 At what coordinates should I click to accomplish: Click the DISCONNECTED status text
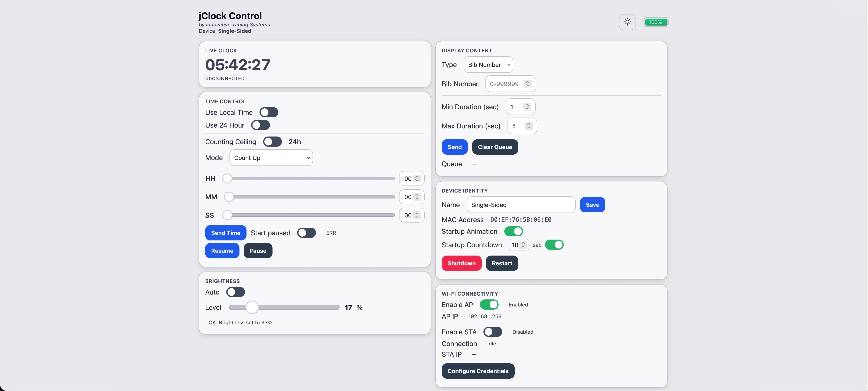point(225,78)
